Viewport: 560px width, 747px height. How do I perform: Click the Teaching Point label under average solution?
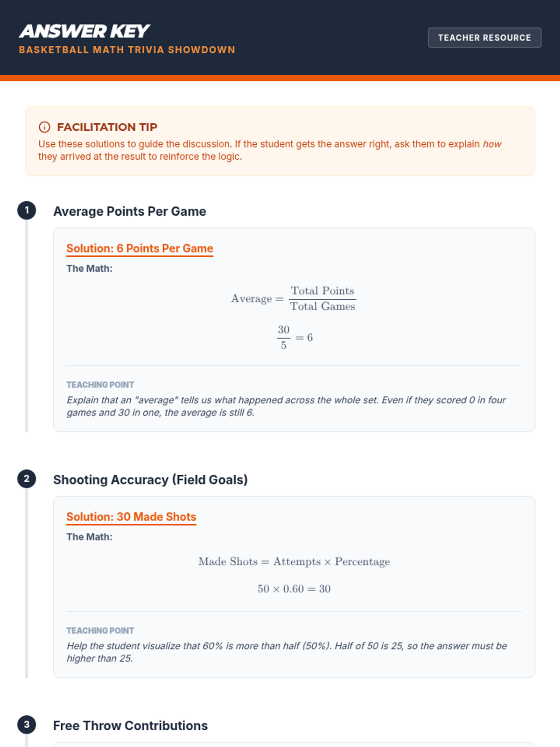(100, 385)
